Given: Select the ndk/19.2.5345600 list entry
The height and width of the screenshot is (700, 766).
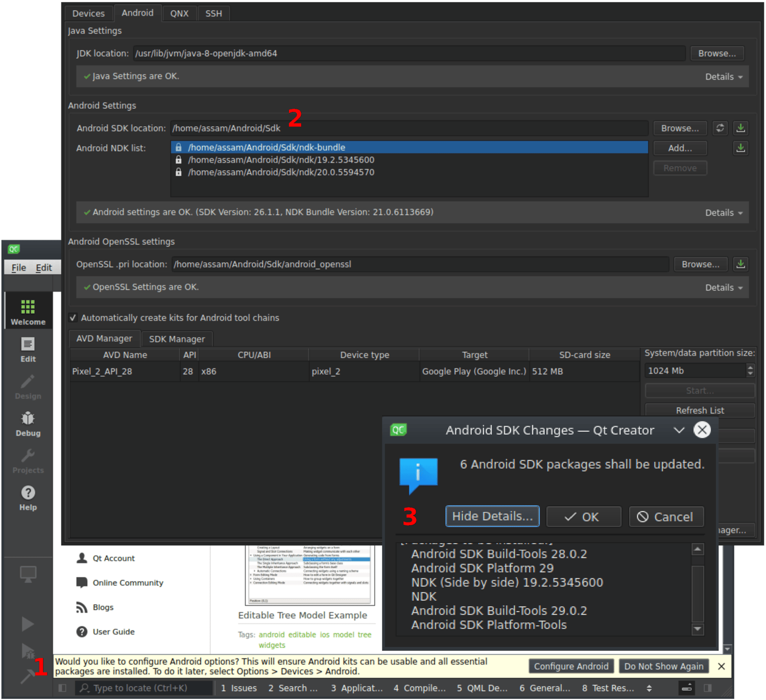Looking at the screenshot, I should 281,160.
